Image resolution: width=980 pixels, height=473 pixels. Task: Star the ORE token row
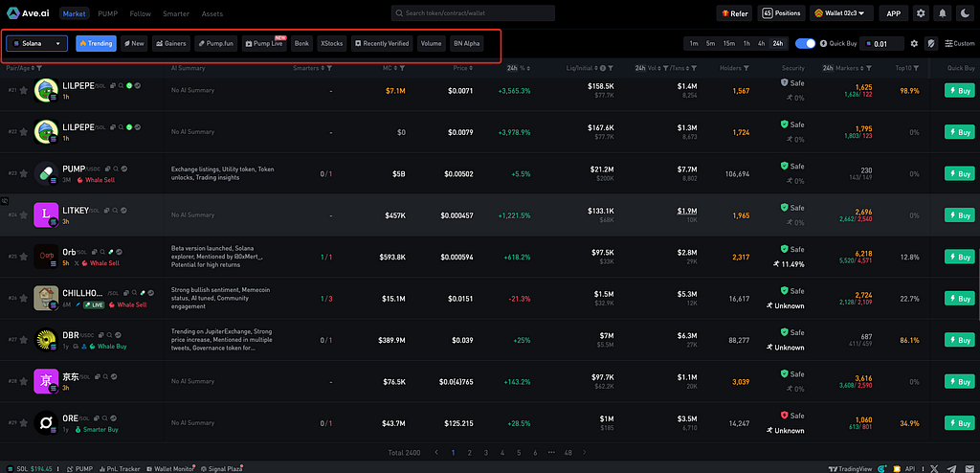23,423
